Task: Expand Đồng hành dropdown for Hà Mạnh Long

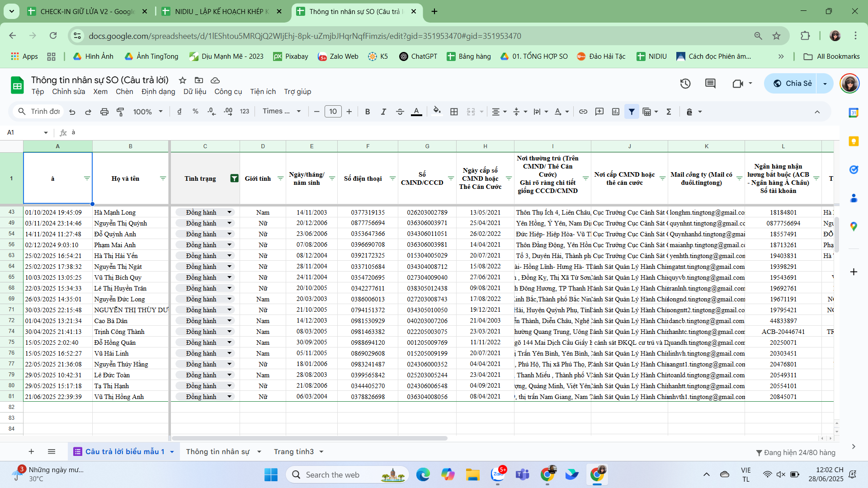Action: (x=229, y=212)
